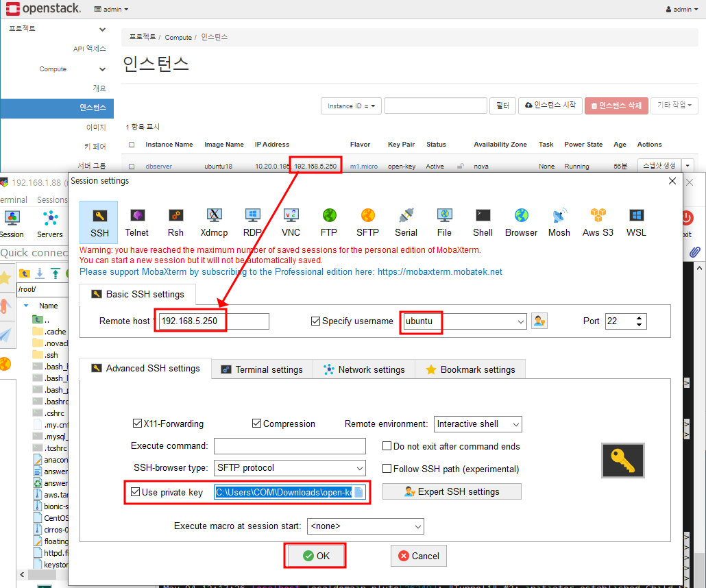
Task: Click the private key file browse icon
Action: [x=359, y=492]
